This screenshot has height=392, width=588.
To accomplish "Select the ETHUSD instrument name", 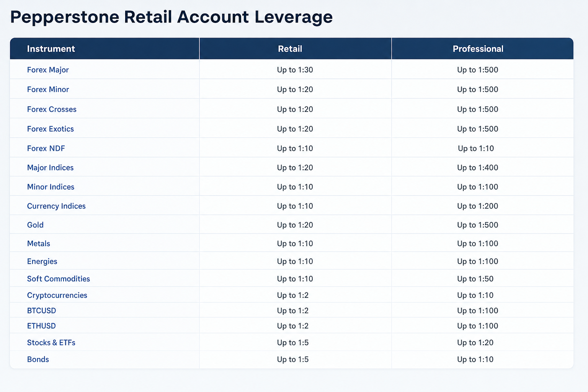I will (41, 326).
